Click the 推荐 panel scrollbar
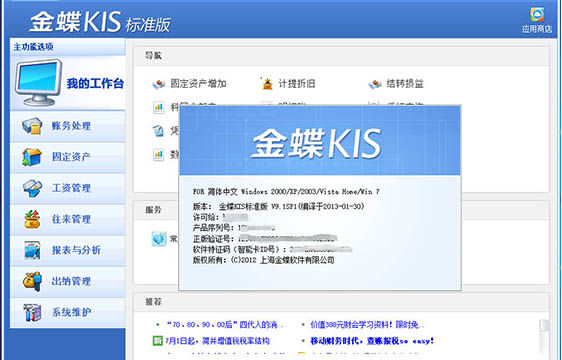 point(544,336)
